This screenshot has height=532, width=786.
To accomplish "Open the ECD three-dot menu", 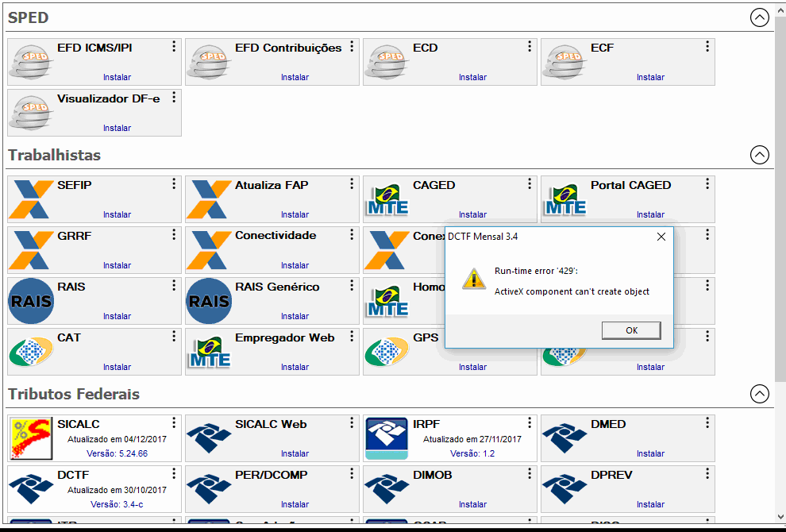I will pos(530,47).
